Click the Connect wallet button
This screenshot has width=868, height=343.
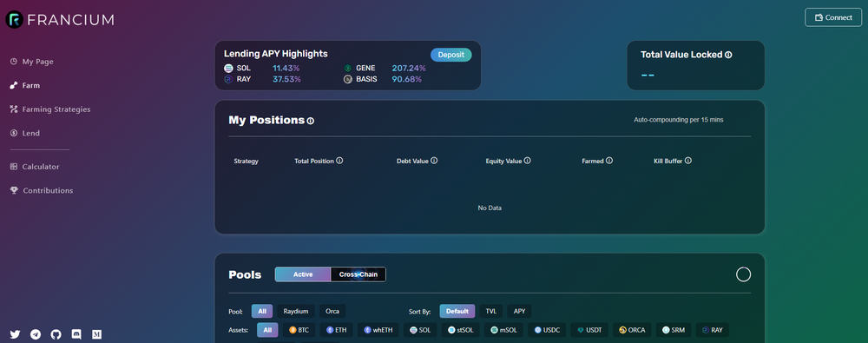click(x=833, y=17)
